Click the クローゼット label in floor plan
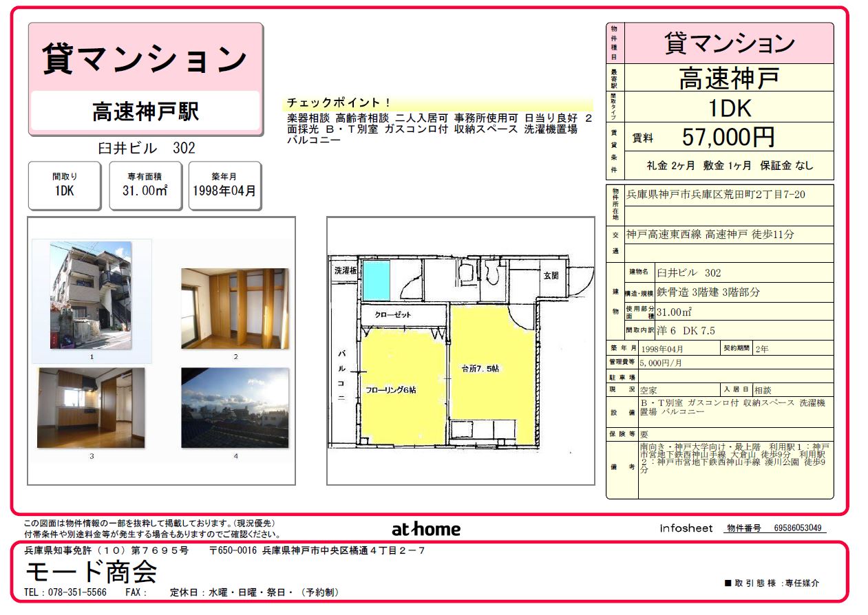Screen dimensions: 868x615 [392, 314]
